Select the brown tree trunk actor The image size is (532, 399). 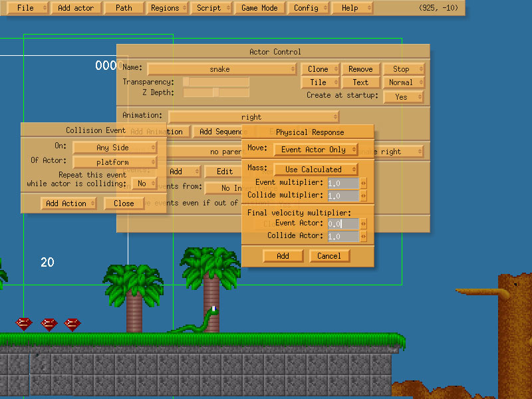[x=514, y=336]
